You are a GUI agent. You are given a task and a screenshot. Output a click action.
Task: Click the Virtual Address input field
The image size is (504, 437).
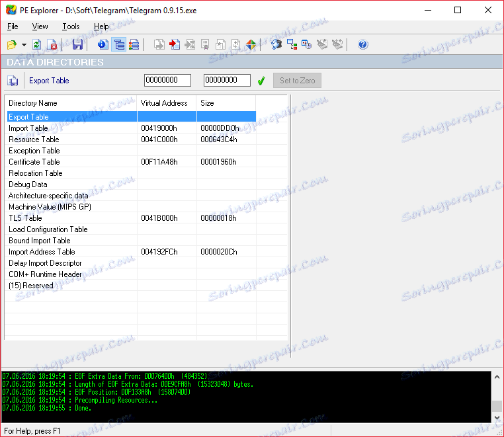(167, 81)
